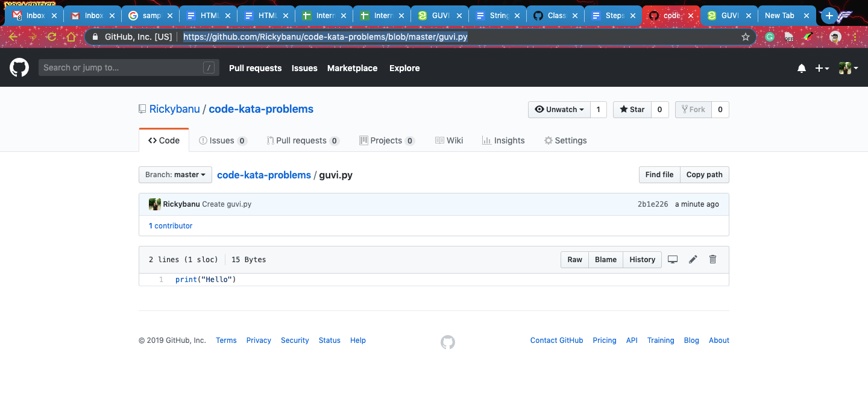Open the create new dropdown in the header

tap(822, 68)
